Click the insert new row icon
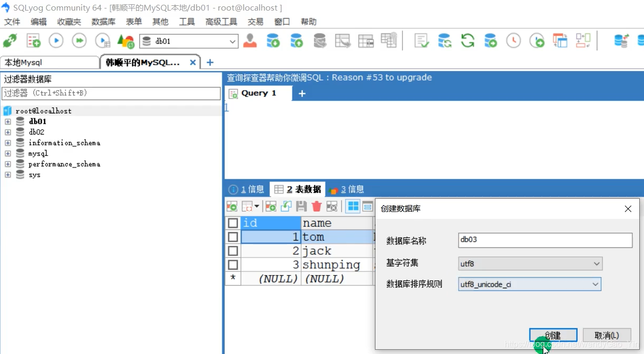Screen dimensions: 644x354 pyautogui.click(x=271, y=206)
